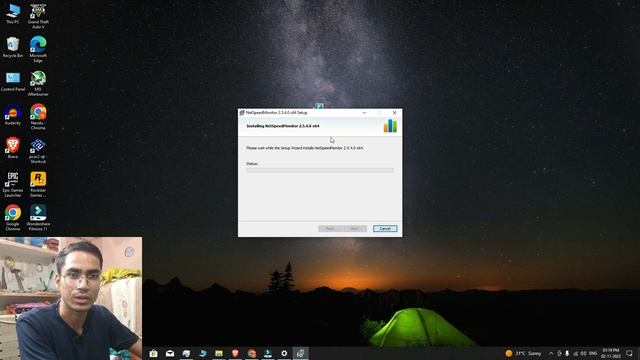Open Filmora from the taskbar
The width and height of the screenshot is (640, 360).
point(268,353)
